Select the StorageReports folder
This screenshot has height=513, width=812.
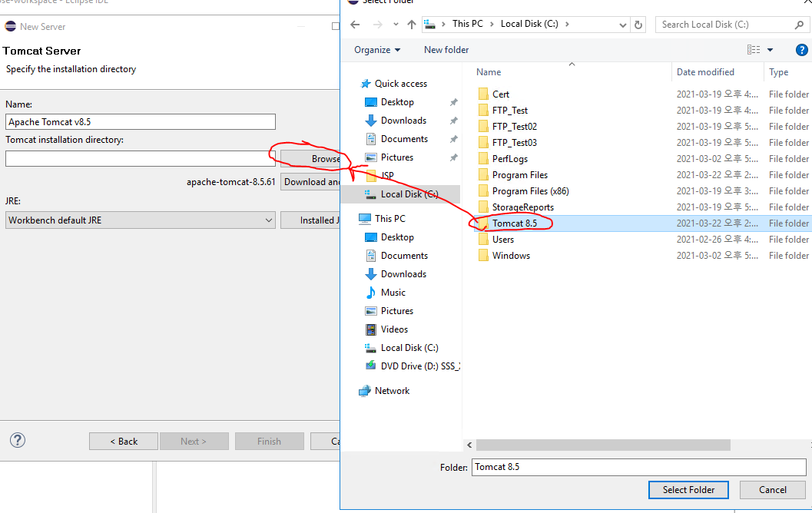(x=522, y=207)
